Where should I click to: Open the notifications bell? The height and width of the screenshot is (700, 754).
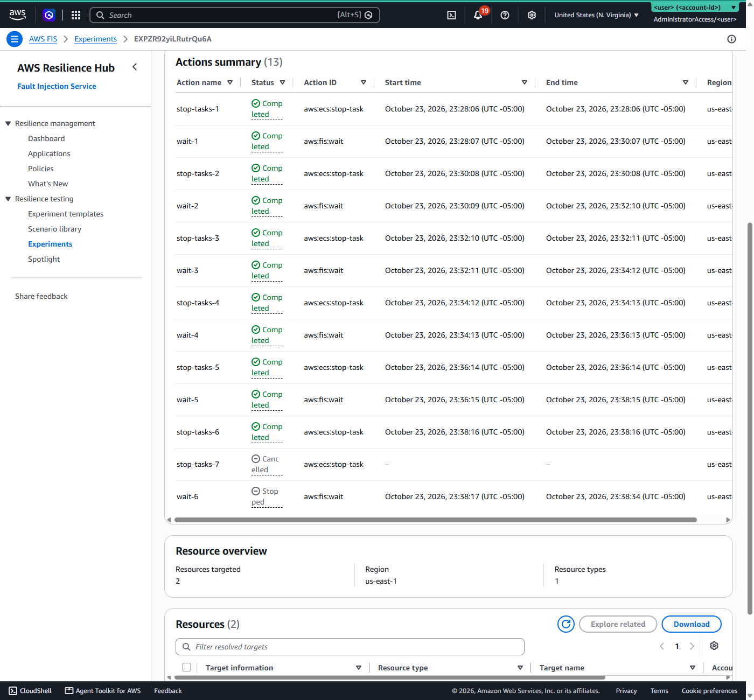coord(478,15)
